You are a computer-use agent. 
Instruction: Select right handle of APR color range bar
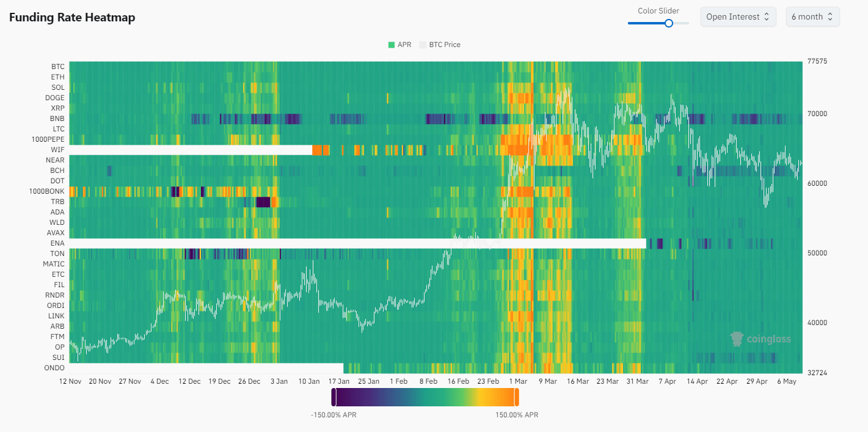point(517,398)
